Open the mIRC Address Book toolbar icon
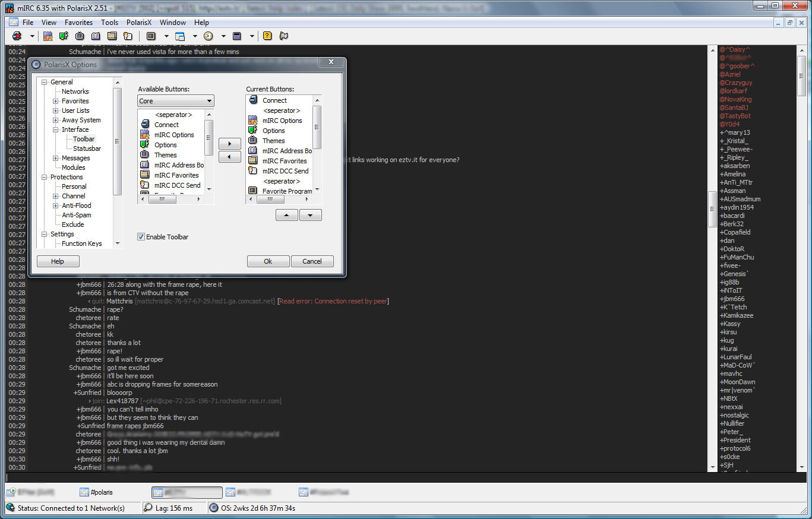 96,36
